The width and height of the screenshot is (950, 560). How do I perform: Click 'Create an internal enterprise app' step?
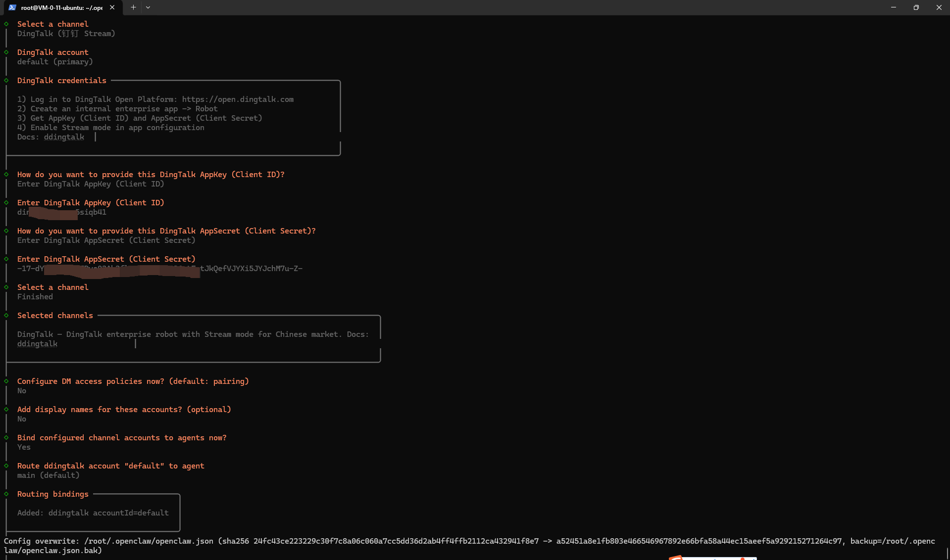coord(117,109)
